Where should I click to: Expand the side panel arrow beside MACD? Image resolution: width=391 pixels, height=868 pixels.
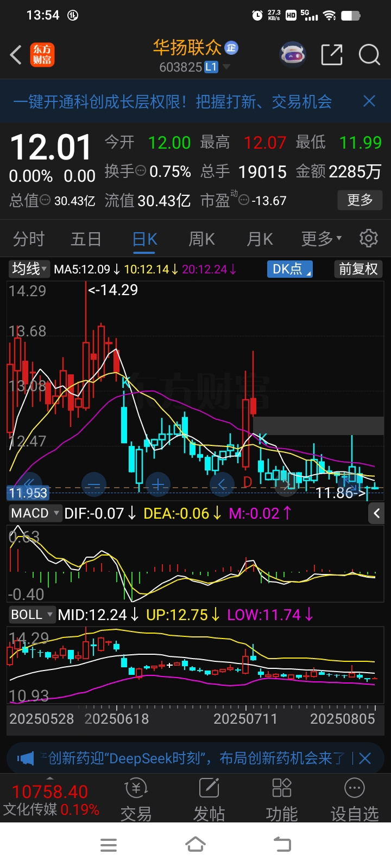click(x=376, y=513)
